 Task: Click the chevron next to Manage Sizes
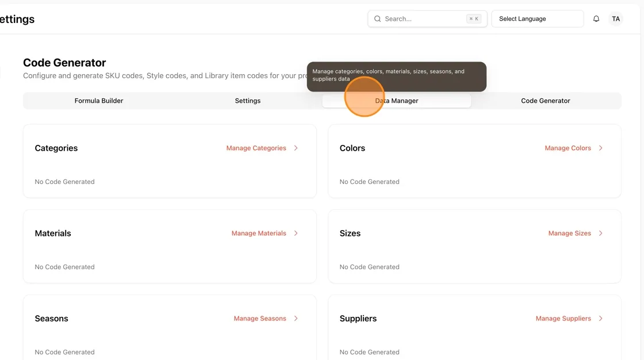click(x=600, y=233)
